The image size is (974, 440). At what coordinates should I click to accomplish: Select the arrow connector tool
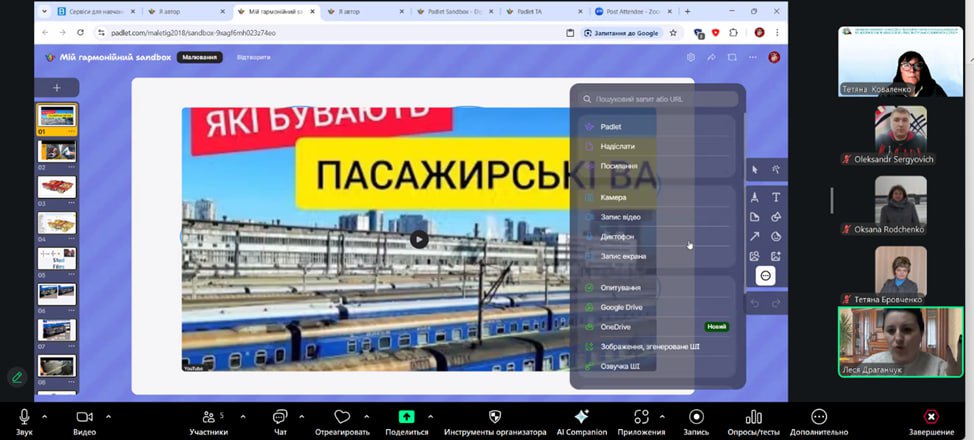point(754,237)
